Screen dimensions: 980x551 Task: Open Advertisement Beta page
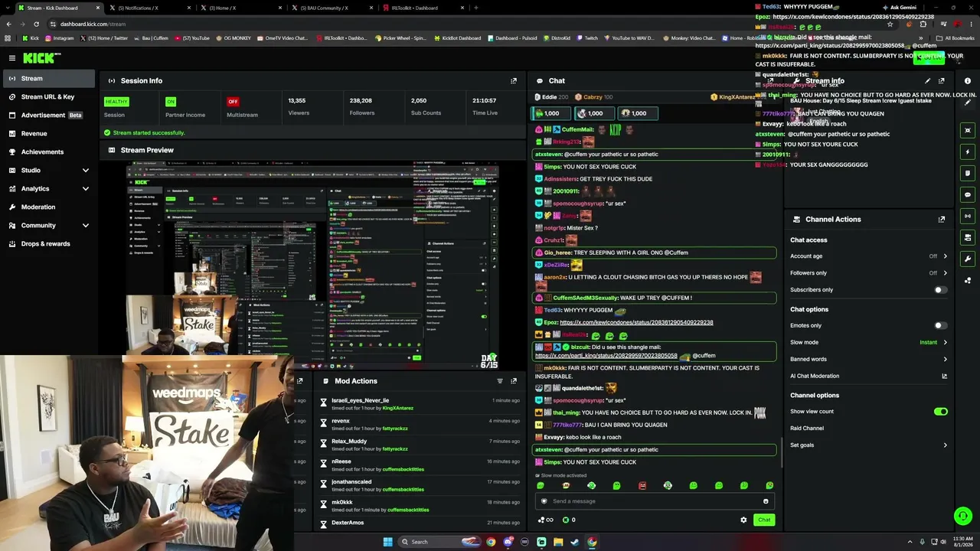[x=49, y=115]
